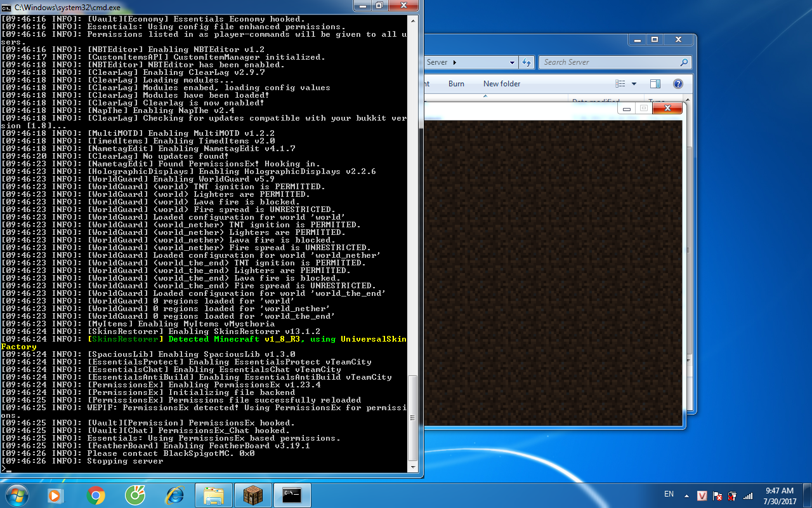
Task: Click the 'No updates found!' ClearLag line
Action: tap(115, 156)
